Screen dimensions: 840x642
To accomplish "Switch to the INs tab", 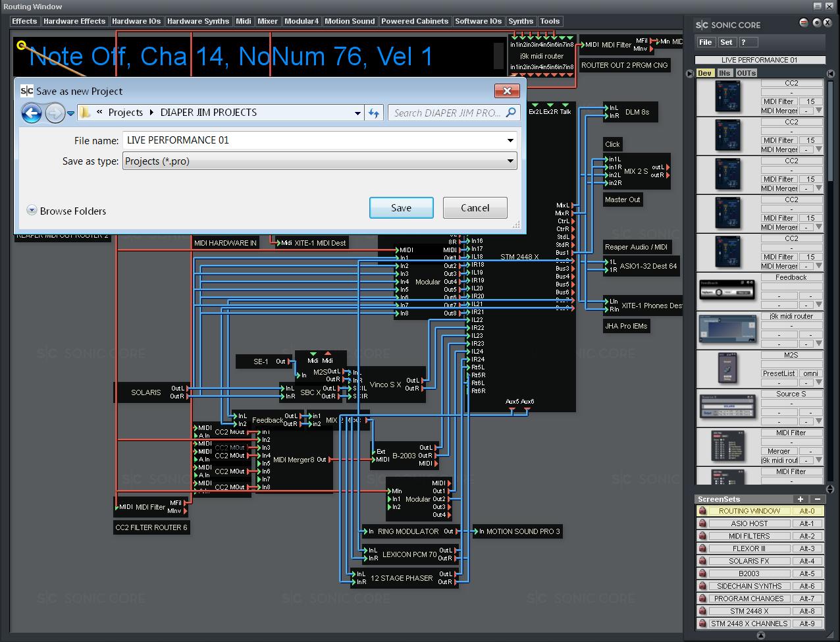I will 724,73.
